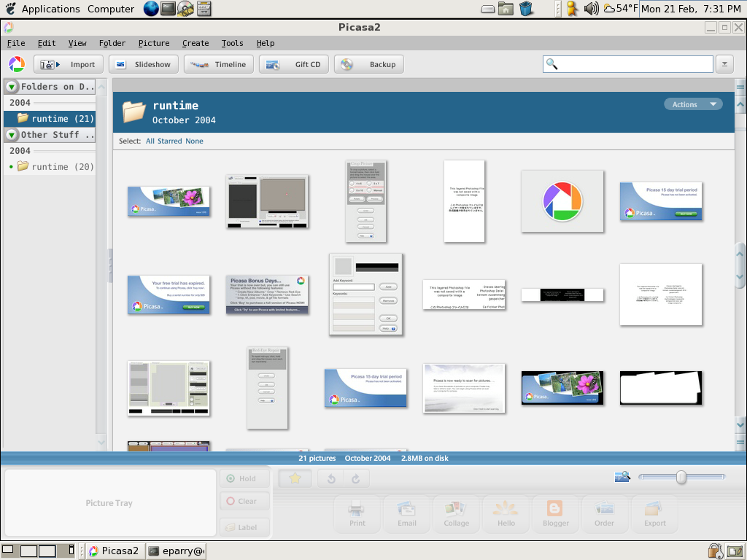Select Add Keyword dialog thumbnail
Image resolution: width=747 pixels, height=560 pixels.
366,295
